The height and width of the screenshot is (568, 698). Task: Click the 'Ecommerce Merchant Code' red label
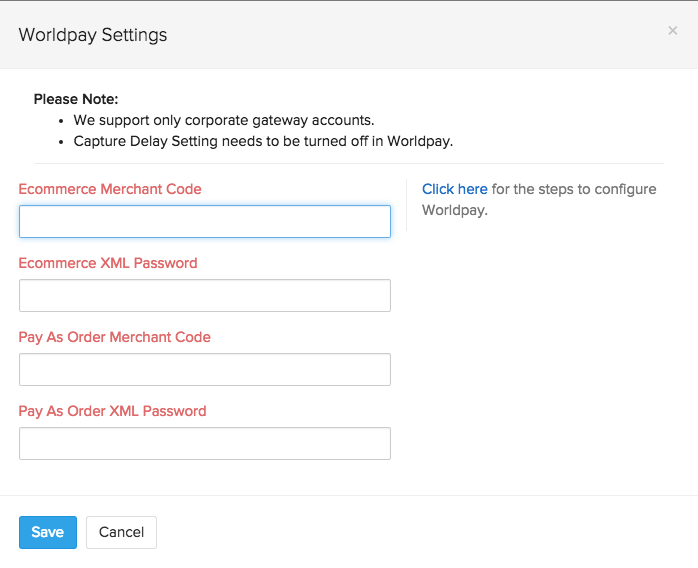click(x=110, y=189)
